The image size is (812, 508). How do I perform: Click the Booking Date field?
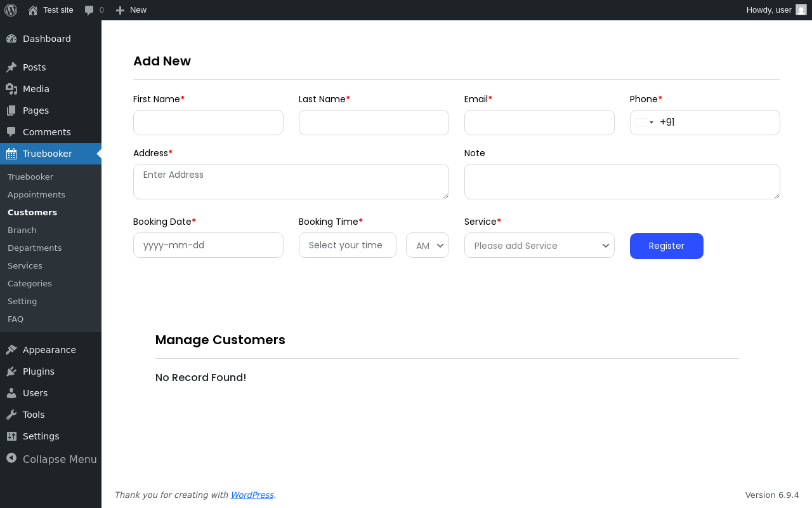[208, 245]
